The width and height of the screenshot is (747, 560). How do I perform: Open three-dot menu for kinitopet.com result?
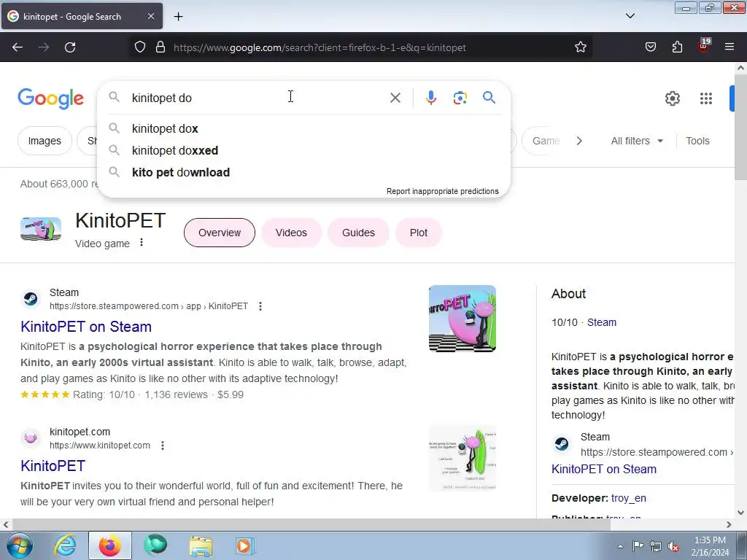coord(163,446)
